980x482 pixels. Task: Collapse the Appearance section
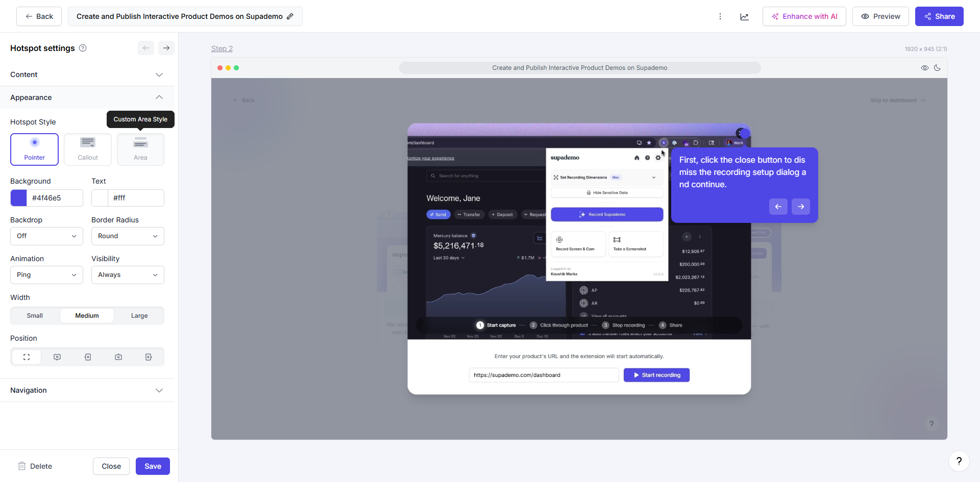(87, 97)
